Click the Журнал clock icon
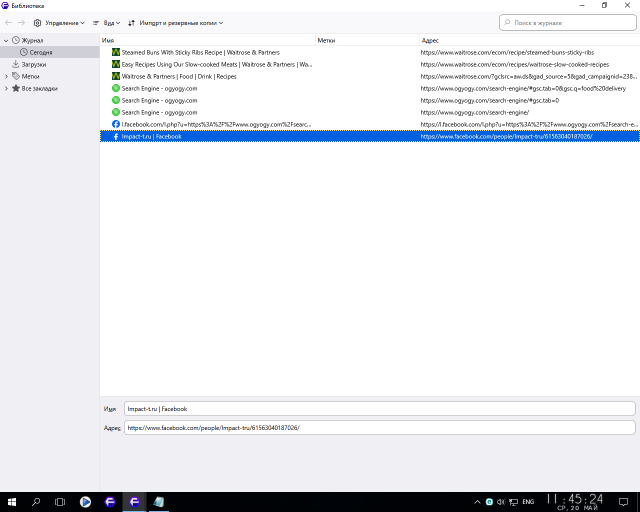This screenshot has width=640, height=512. coord(16,40)
